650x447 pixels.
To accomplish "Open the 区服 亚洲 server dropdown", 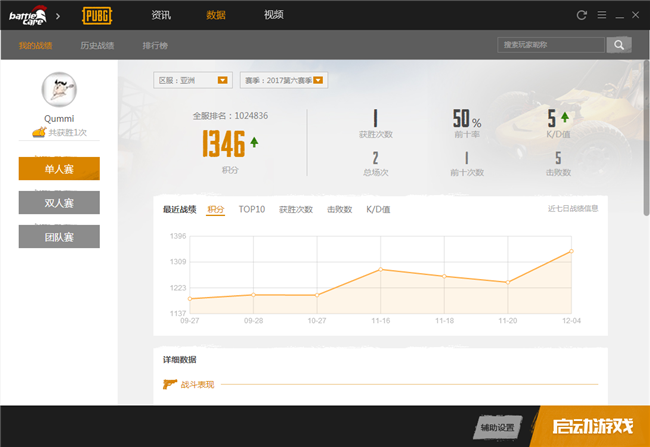I will pos(193,80).
